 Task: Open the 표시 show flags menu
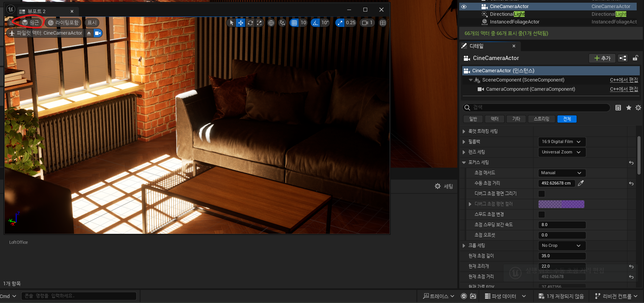[x=92, y=23]
